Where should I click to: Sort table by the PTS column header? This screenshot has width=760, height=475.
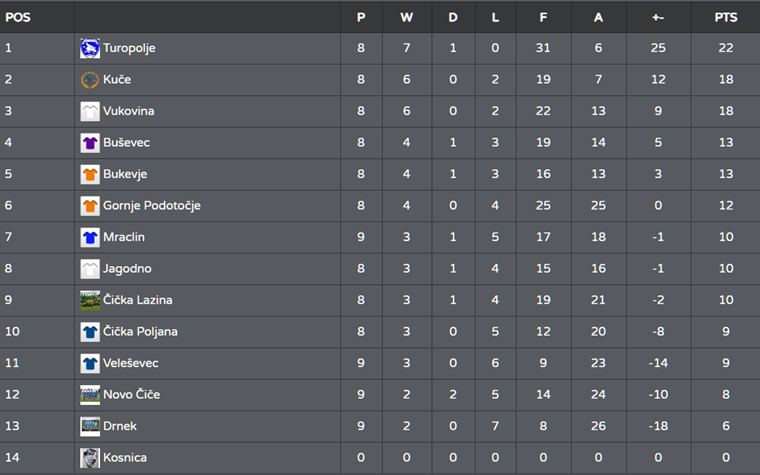point(726,17)
